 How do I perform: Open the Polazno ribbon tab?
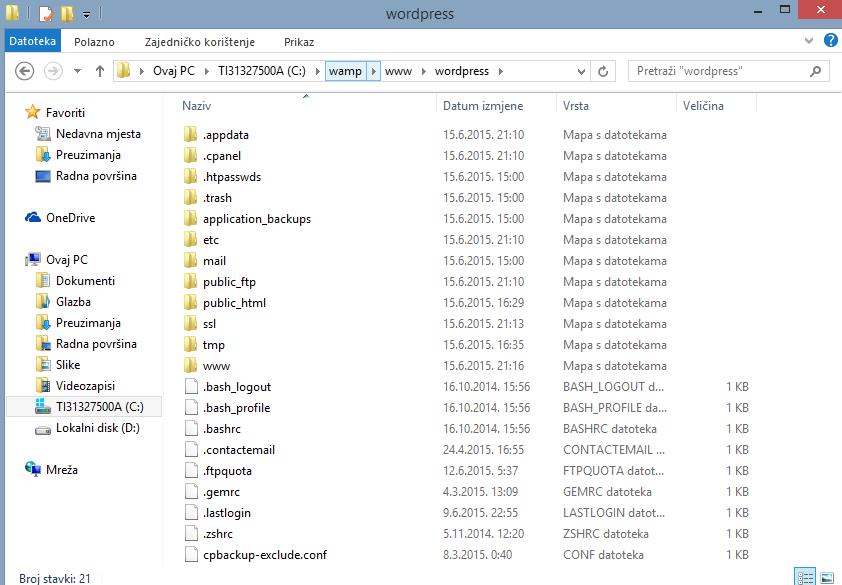(x=95, y=42)
